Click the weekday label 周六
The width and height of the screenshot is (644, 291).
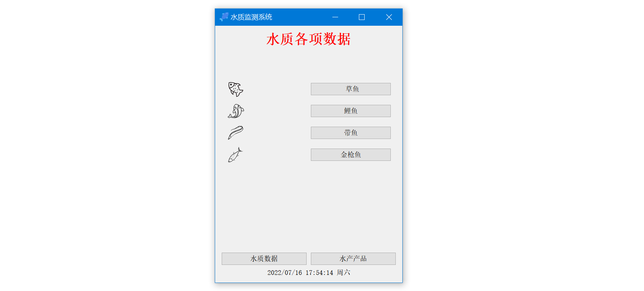click(x=344, y=273)
